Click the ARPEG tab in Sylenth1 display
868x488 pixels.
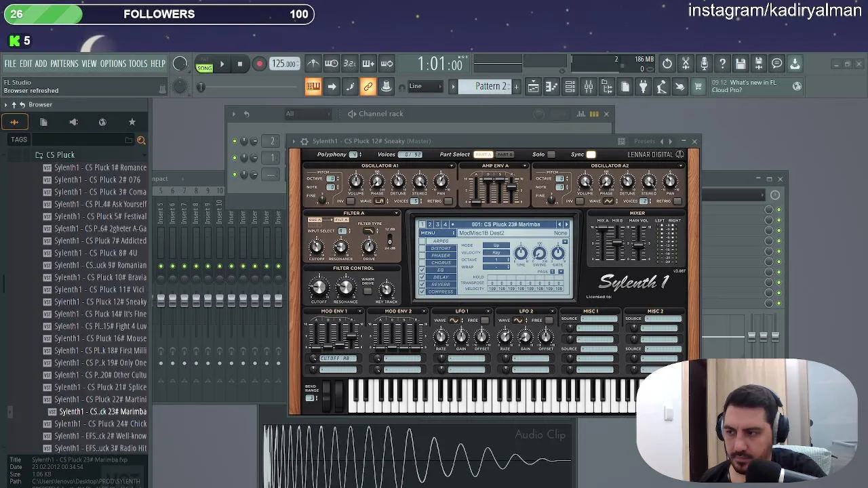(x=440, y=241)
